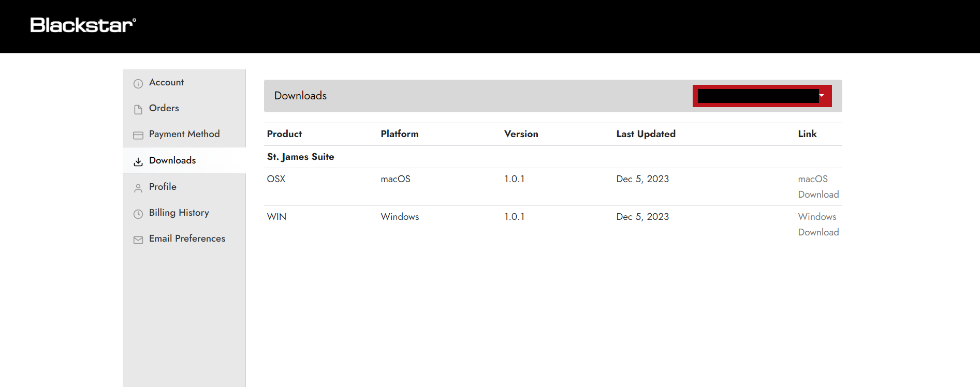This screenshot has width=980, height=387.
Task: Open the Profile page
Action: click(x=163, y=187)
